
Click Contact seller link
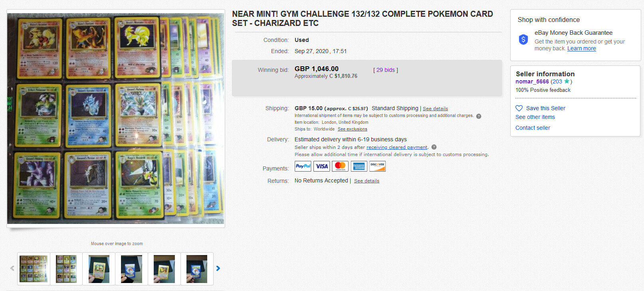click(533, 128)
